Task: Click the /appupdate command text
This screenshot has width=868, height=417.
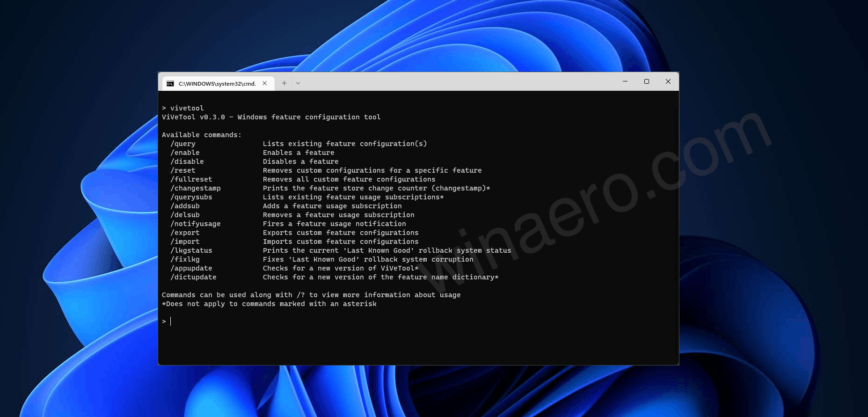Action: (x=191, y=268)
